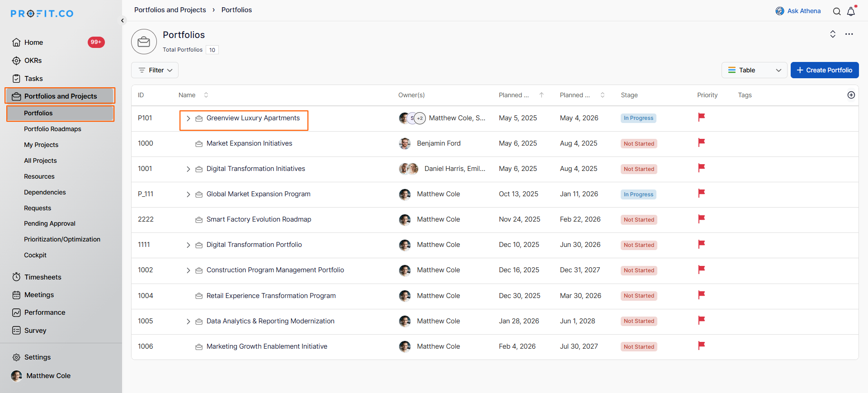
Task: Click Not Started stage badge for row 1006
Action: point(638,347)
